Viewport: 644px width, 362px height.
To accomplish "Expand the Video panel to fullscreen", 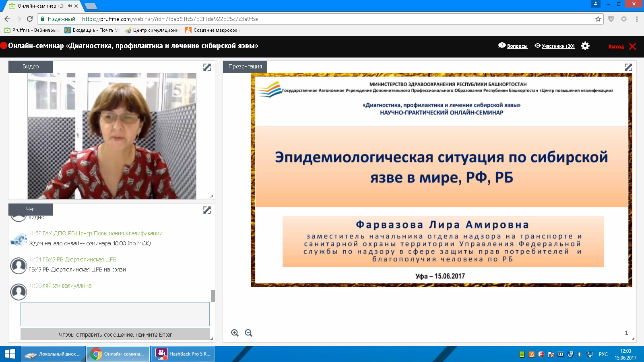I will [x=207, y=67].
